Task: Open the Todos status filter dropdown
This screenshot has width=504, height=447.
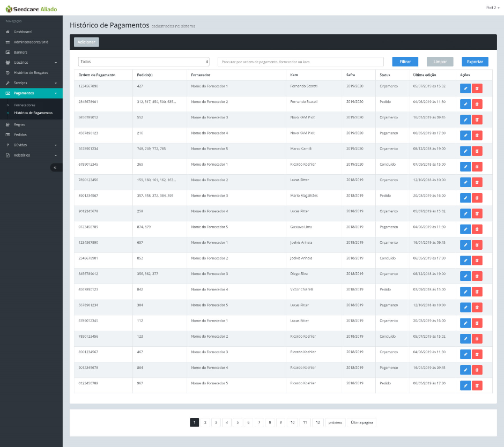Action: 143,62
